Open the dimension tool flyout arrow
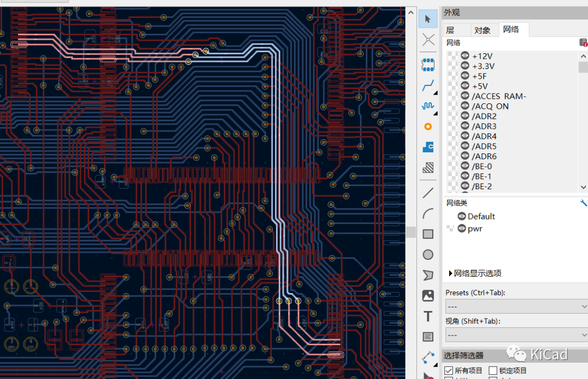The height and width of the screenshot is (379, 588). pos(436,364)
